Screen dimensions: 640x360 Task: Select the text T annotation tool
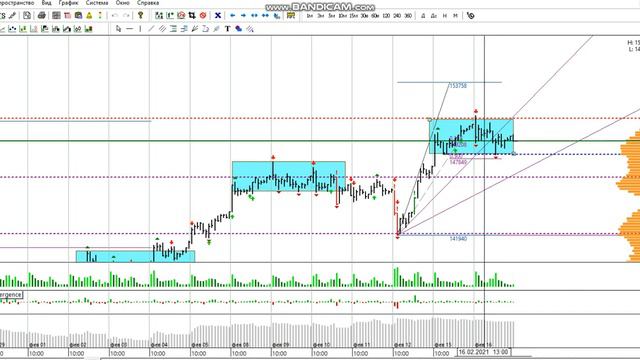pos(227,29)
